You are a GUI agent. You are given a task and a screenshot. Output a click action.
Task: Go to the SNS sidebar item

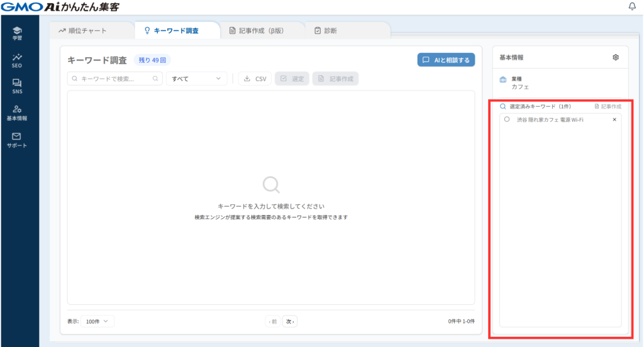tap(17, 86)
